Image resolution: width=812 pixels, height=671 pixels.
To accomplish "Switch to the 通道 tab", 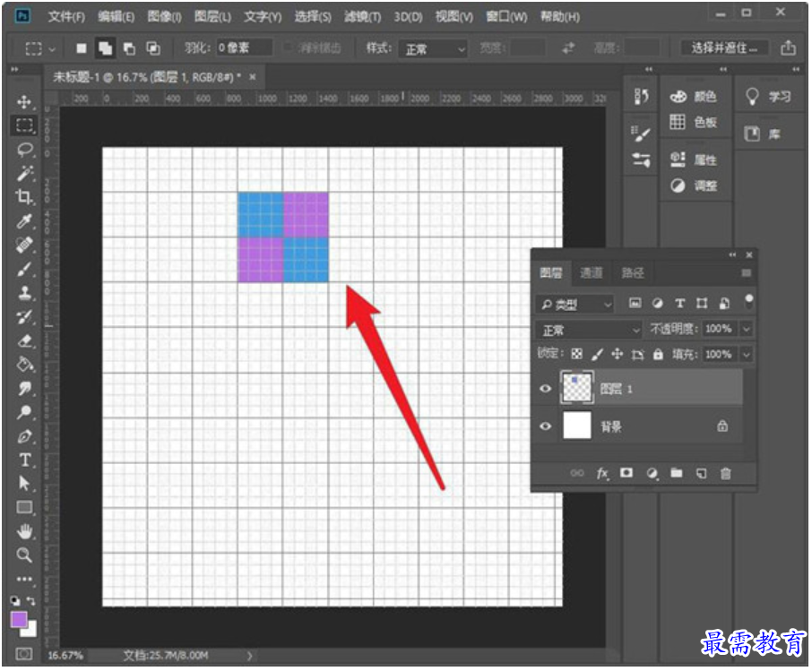I will tap(591, 273).
